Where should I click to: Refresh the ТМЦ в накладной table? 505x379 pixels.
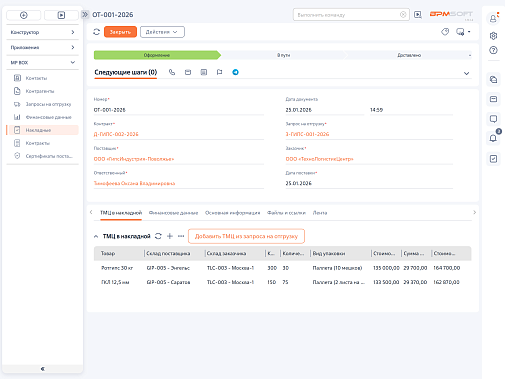158,236
